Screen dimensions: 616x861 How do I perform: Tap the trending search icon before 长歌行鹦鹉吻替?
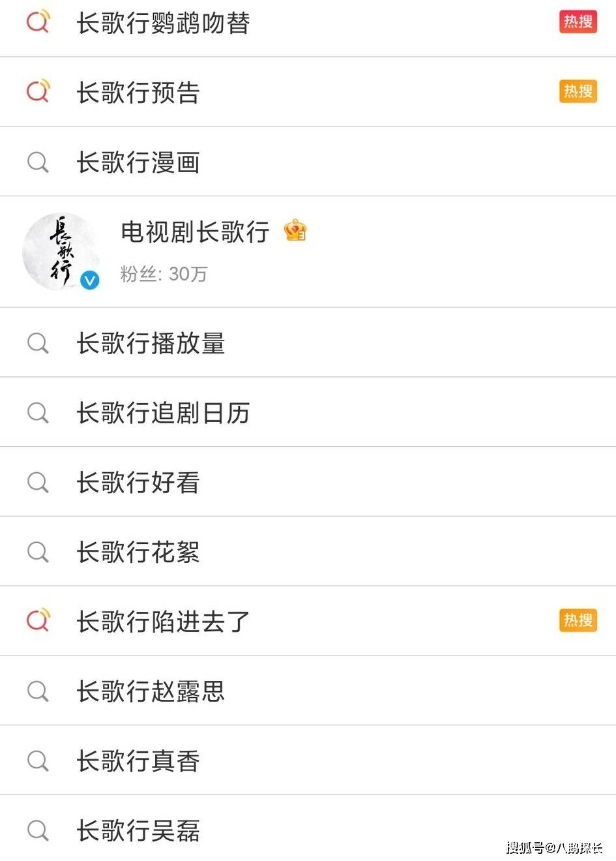click(38, 21)
